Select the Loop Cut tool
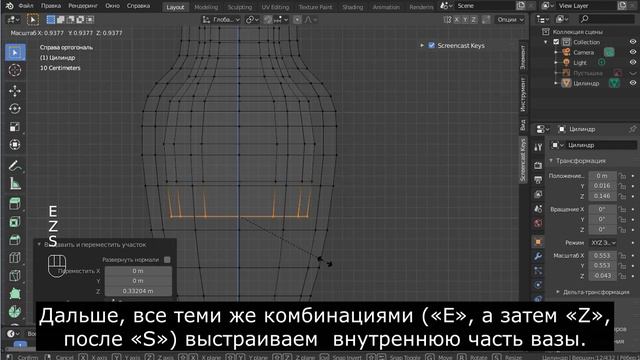 click(15, 258)
